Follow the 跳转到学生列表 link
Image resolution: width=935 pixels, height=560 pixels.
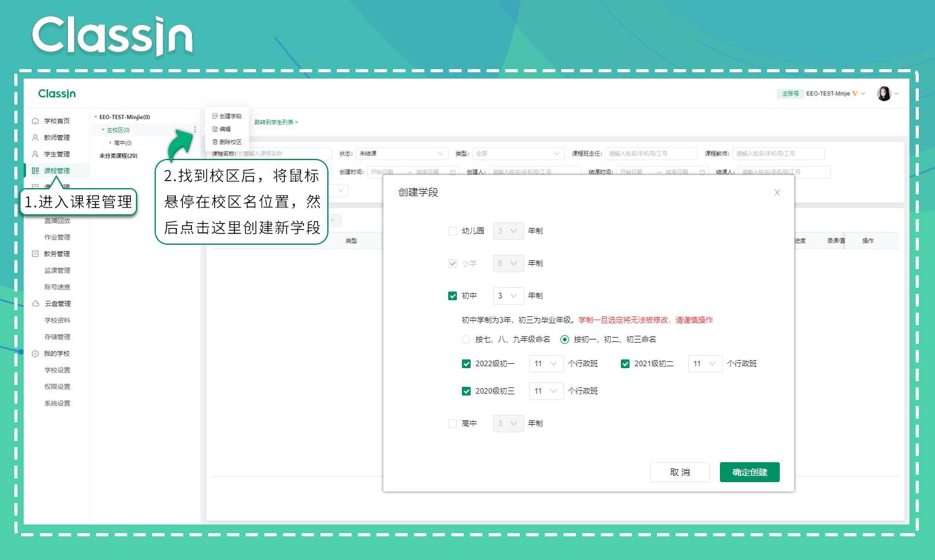276,122
